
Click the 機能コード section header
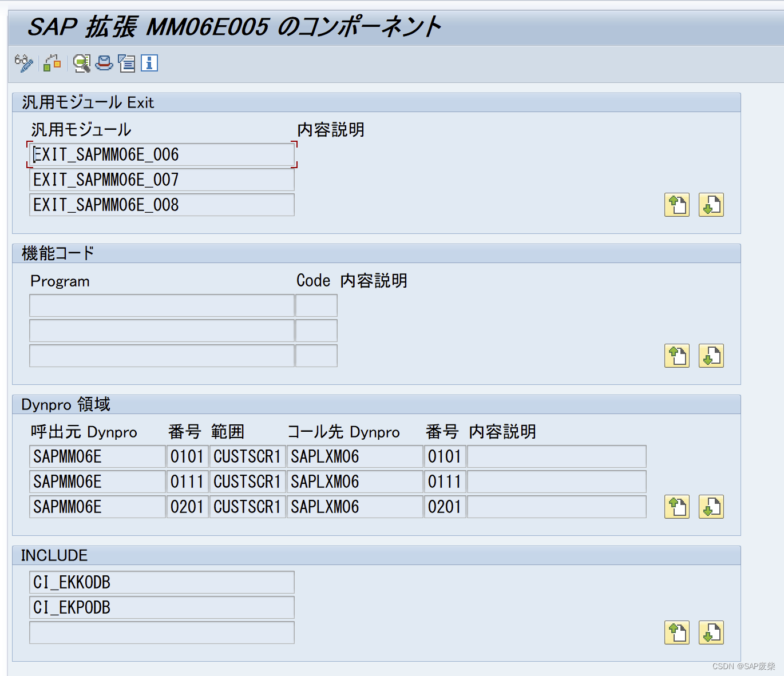[377, 253]
